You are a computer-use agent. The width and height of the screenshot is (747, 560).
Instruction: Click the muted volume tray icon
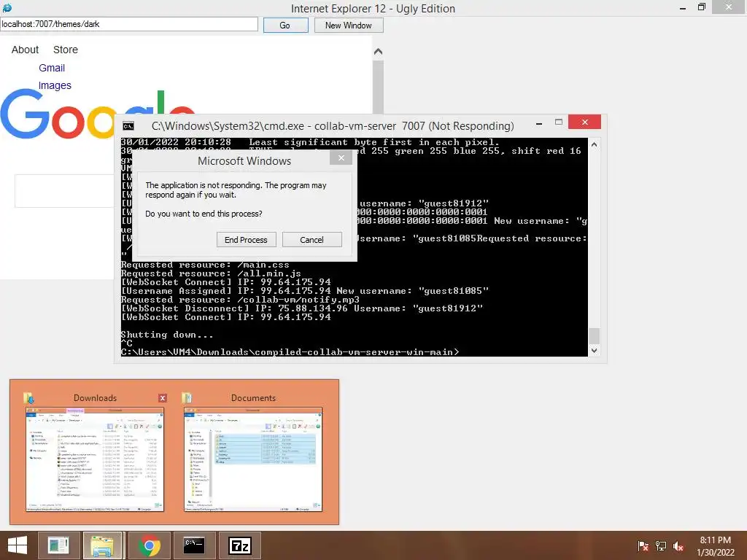click(x=678, y=546)
